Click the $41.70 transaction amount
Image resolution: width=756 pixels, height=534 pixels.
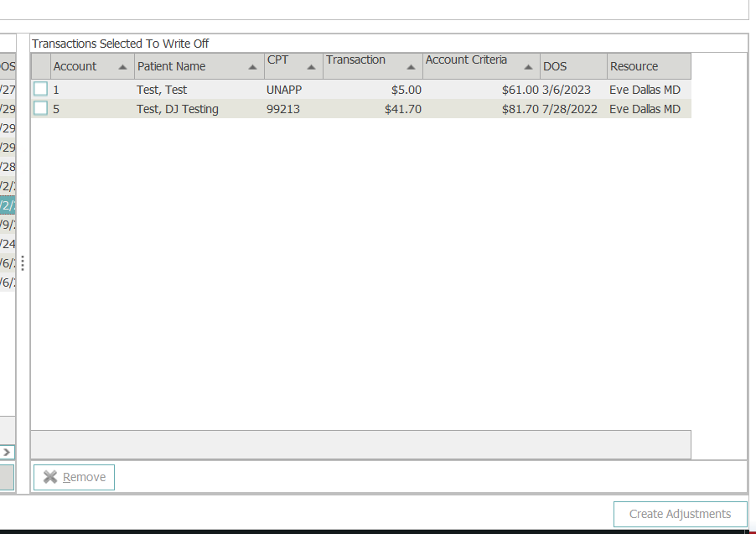pyautogui.click(x=402, y=109)
